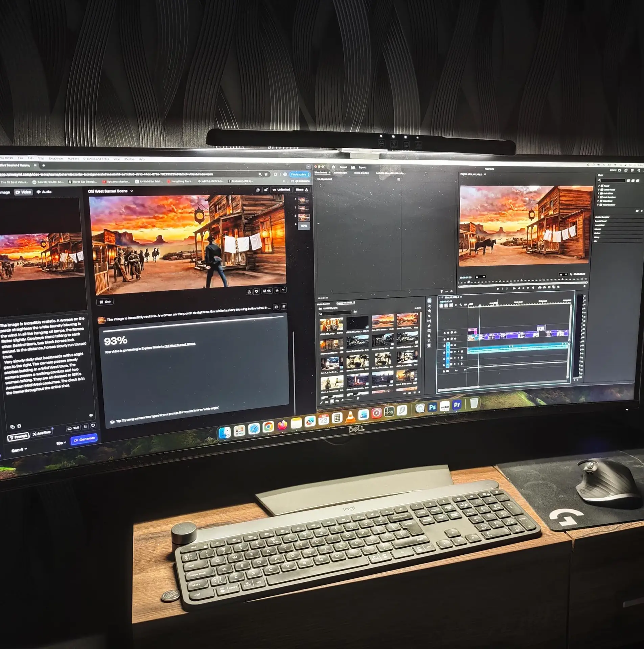Click the trash icon below the prompt text
The width and height of the screenshot is (644, 649).
coord(19,426)
